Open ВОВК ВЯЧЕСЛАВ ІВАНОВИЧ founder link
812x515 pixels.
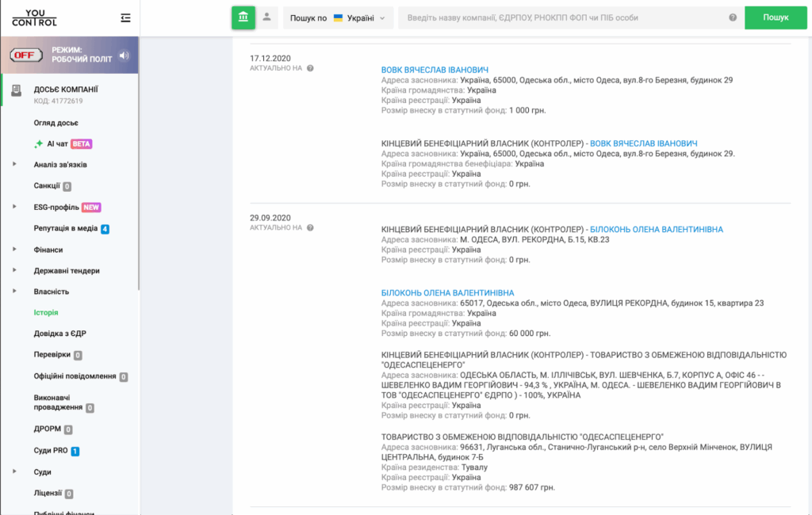(x=435, y=70)
